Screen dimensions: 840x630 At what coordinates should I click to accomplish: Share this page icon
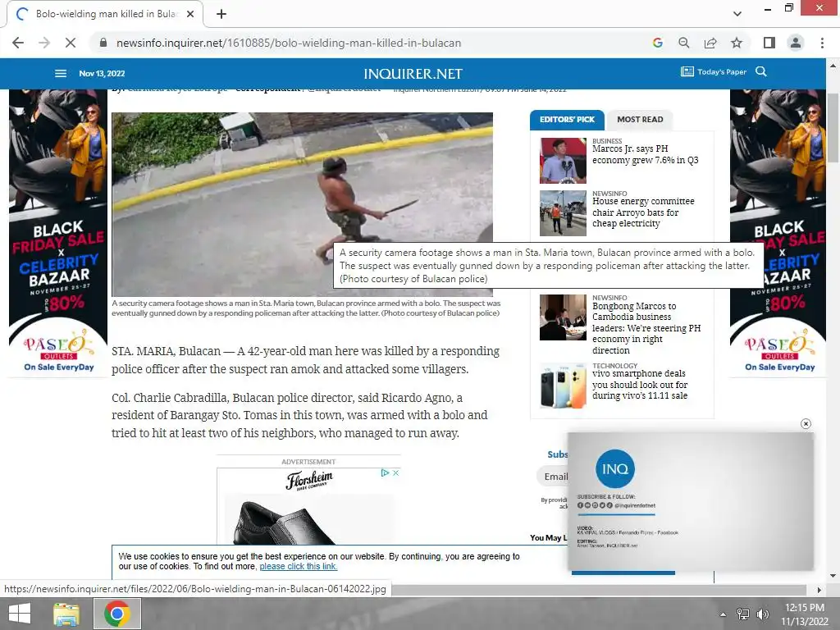point(710,43)
